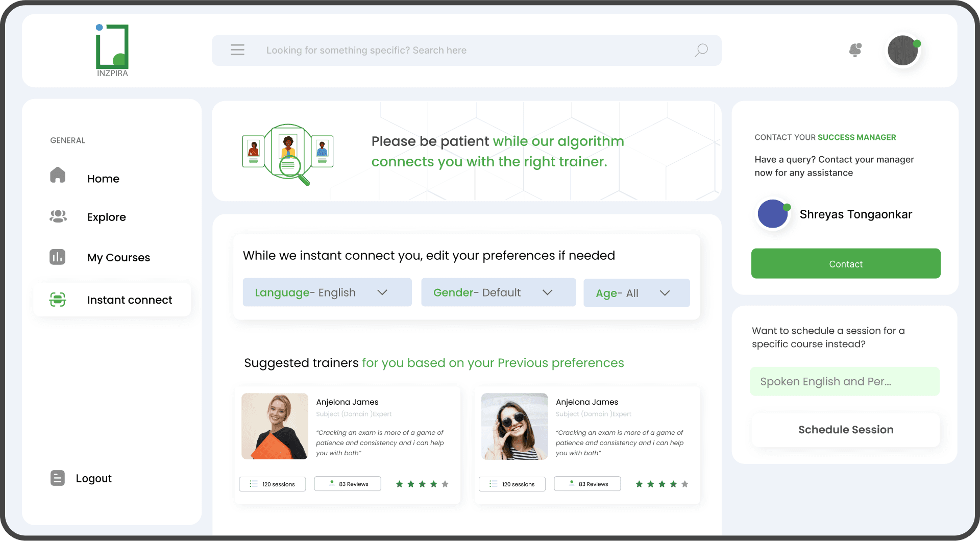The image size is (980, 541).
Task: Click the Home house icon
Action: click(58, 175)
